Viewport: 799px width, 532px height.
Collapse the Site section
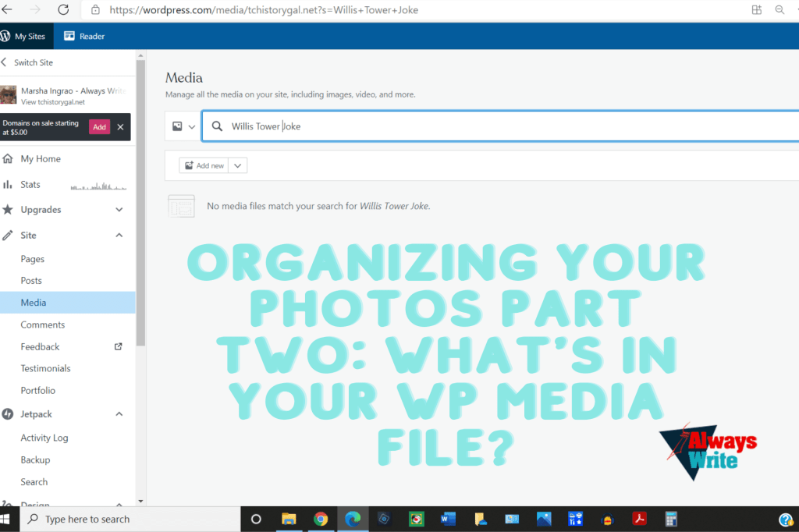click(119, 236)
